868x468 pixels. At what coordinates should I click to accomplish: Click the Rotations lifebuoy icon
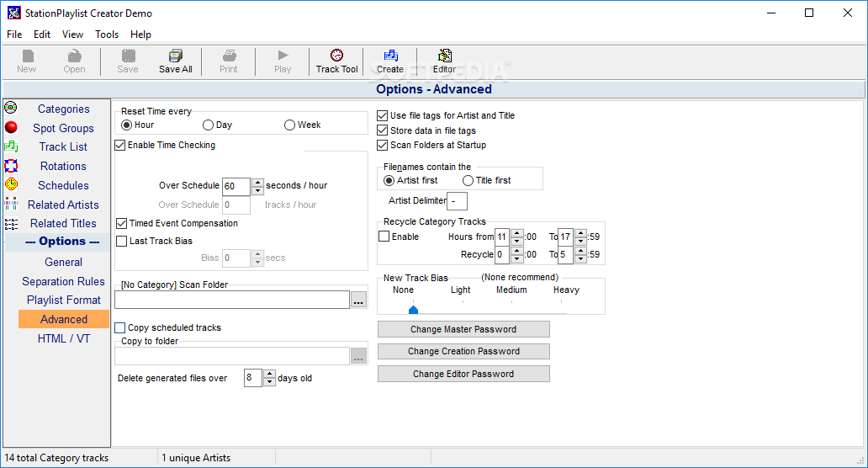pos(11,166)
